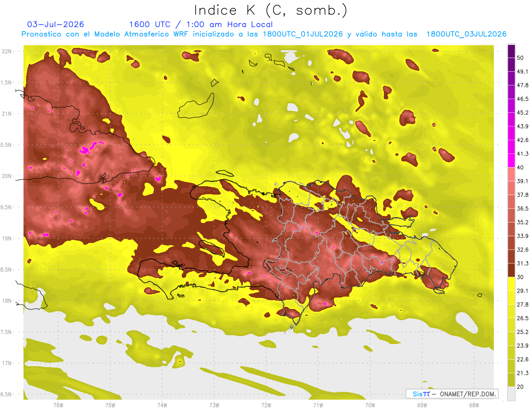Select the magenta legend swatch between 40 and 41.3

pyautogui.click(x=511, y=160)
